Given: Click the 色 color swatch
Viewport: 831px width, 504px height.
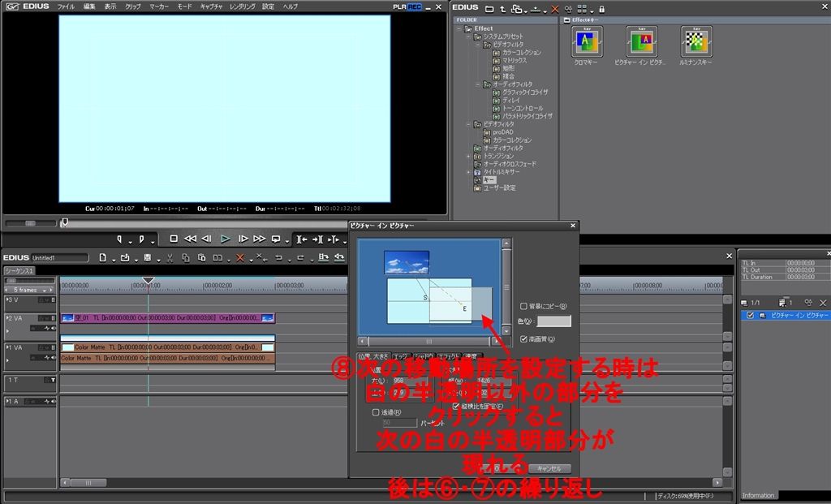Looking at the screenshot, I should click(x=553, y=322).
